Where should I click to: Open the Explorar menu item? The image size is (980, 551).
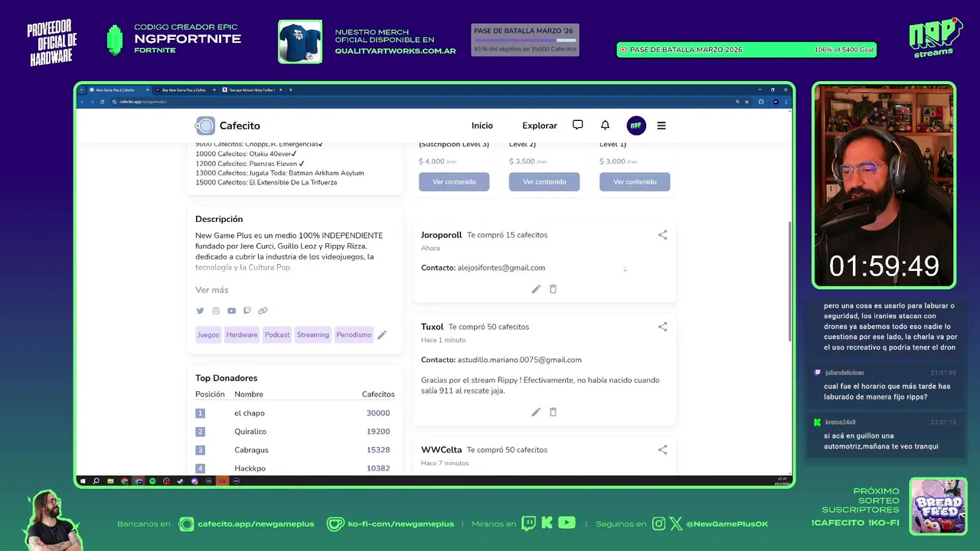click(540, 126)
